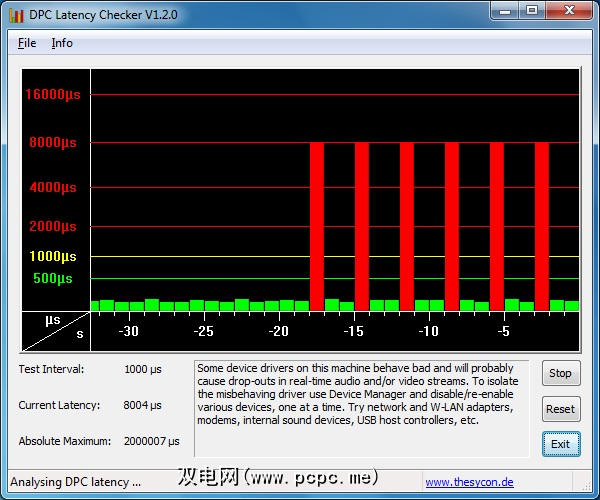
Task: Click inside the driver warning message box
Action: tap(364, 407)
